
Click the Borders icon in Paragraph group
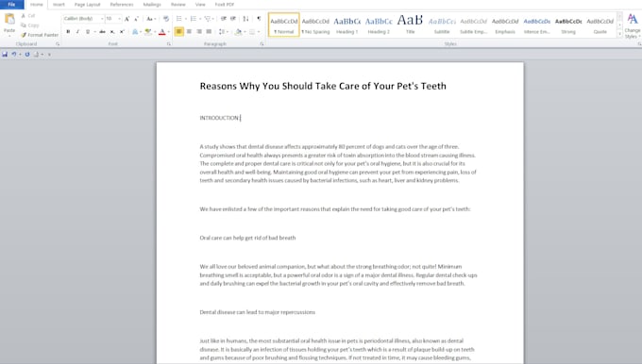pos(252,31)
